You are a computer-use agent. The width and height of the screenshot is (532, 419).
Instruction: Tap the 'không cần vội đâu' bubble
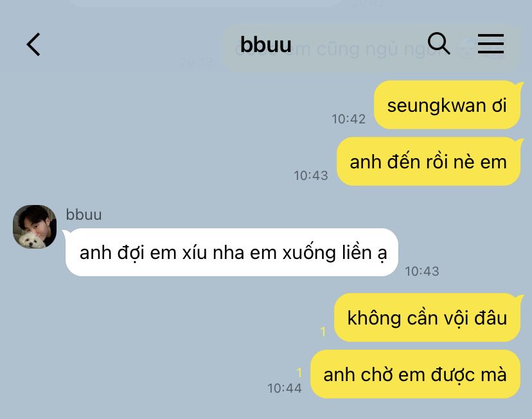[427, 317]
